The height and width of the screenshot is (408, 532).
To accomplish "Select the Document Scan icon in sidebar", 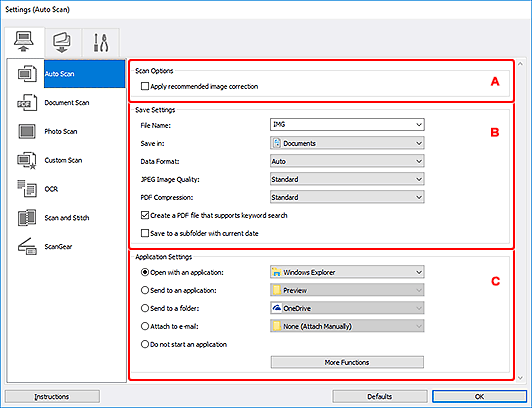I will (27, 102).
